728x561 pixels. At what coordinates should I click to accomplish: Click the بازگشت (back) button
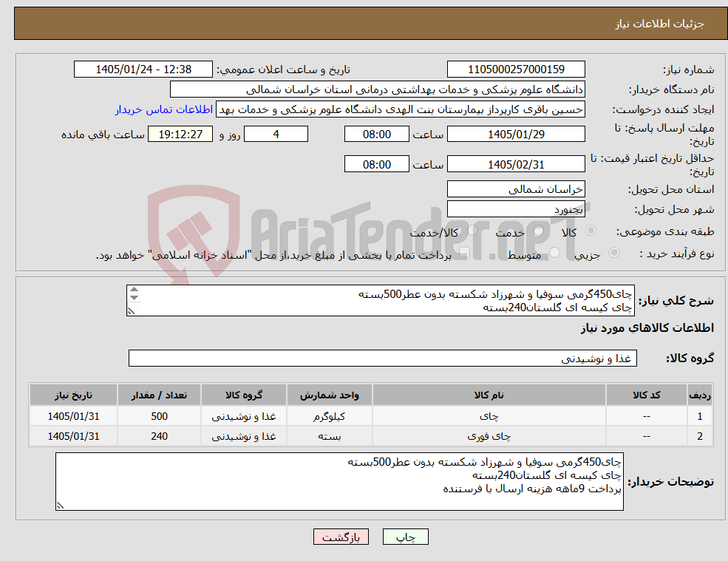click(341, 537)
